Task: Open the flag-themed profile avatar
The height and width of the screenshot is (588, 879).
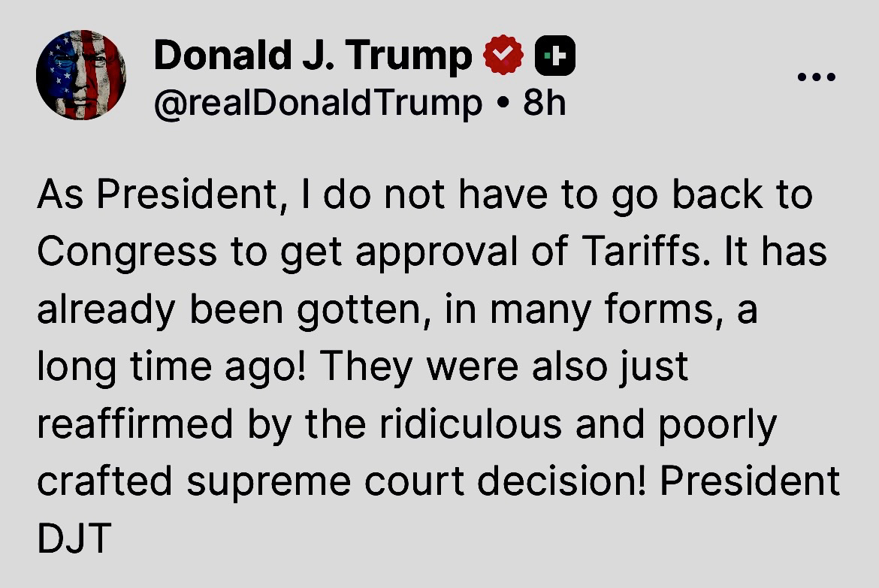Action: pos(80,75)
